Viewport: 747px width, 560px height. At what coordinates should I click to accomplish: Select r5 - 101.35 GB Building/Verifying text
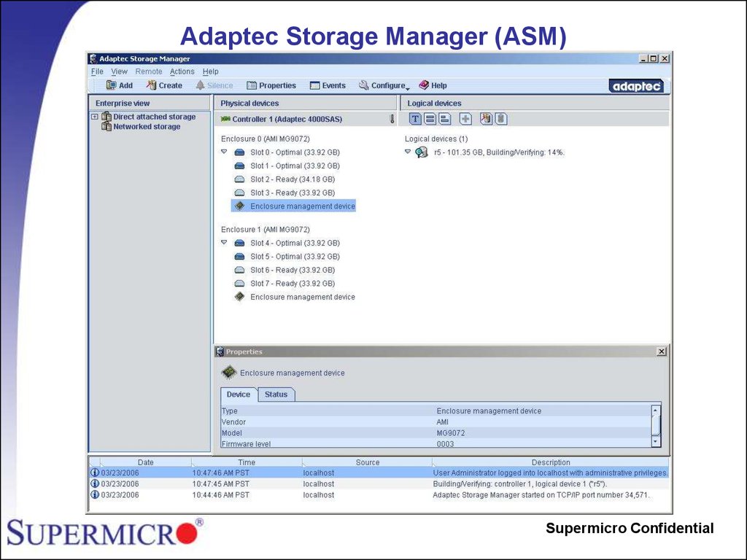point(499,152)
